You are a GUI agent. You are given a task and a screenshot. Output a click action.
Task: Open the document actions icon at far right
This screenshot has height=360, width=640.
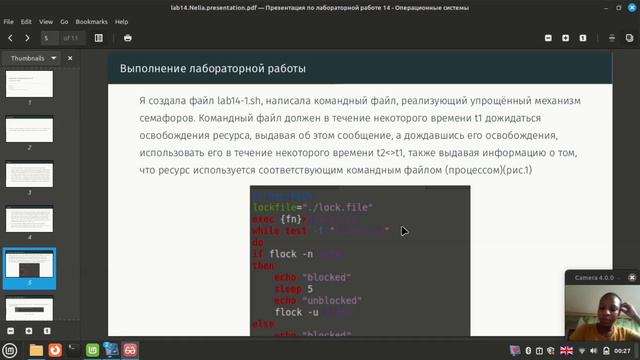629,38
